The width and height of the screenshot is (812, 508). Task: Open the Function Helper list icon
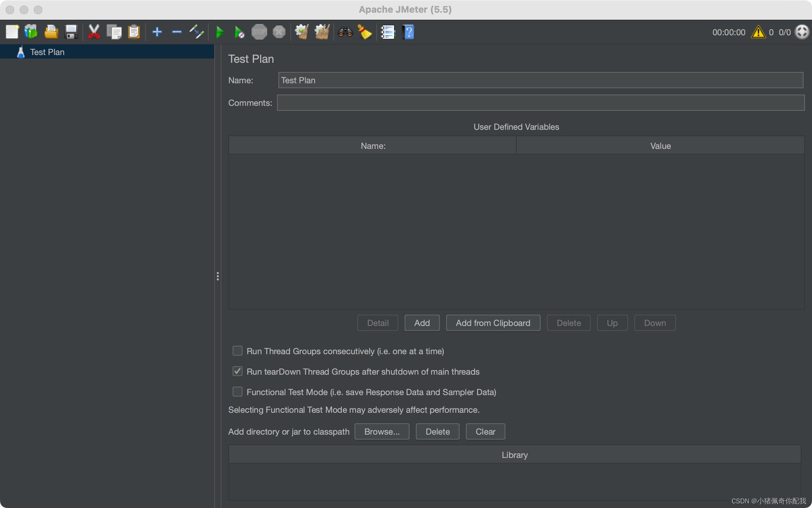coord(388,32)
